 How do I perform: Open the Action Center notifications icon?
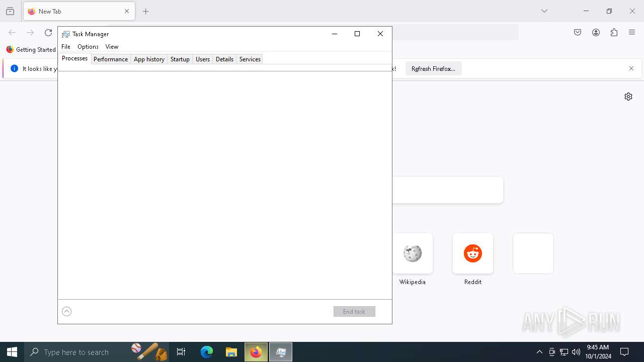click(x=625, y=352)
